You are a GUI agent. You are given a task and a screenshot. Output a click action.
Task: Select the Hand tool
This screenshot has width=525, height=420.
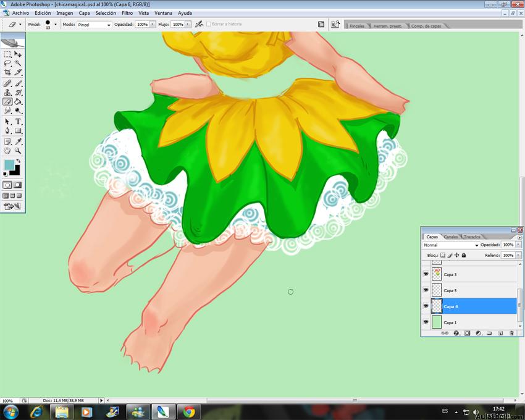click(x=7, y=151)
